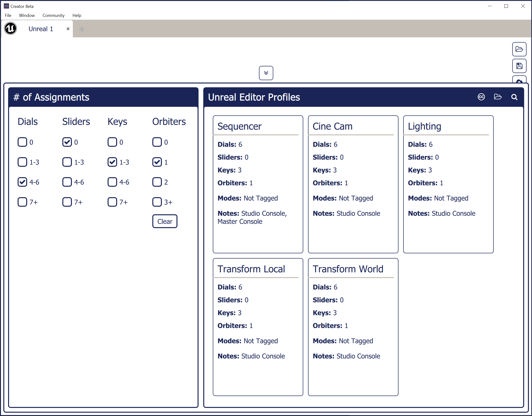This screenshot has width=532, height=416.
Task: Click the Keys column heading
Action: (117, 122)
